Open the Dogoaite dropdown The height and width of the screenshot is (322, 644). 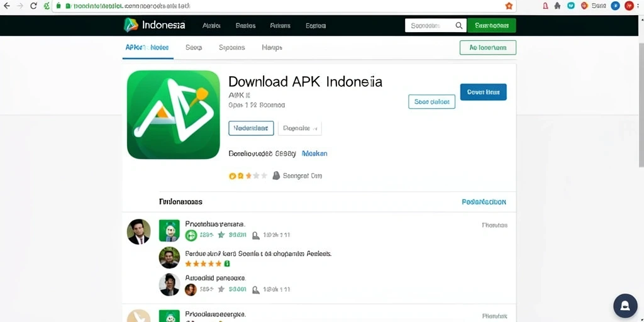pos(300,128)
